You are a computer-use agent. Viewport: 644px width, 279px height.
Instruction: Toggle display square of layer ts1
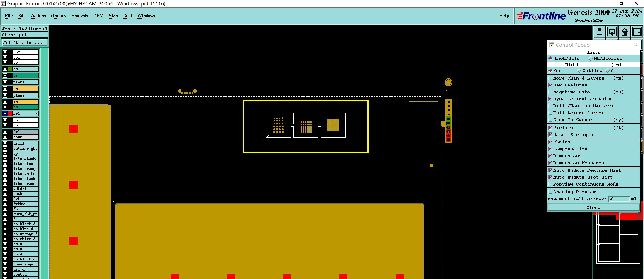[5, 69]
